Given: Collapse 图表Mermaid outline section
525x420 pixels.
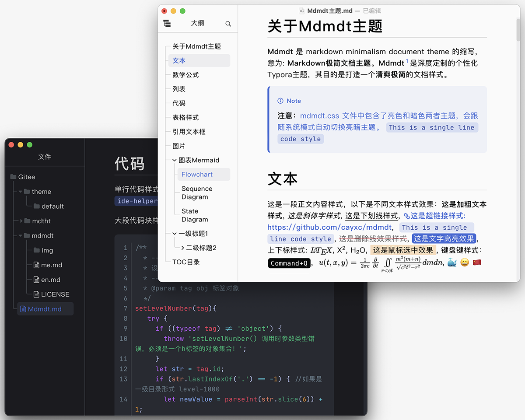Looking at the screenshot, I should [x=175, y=161].
